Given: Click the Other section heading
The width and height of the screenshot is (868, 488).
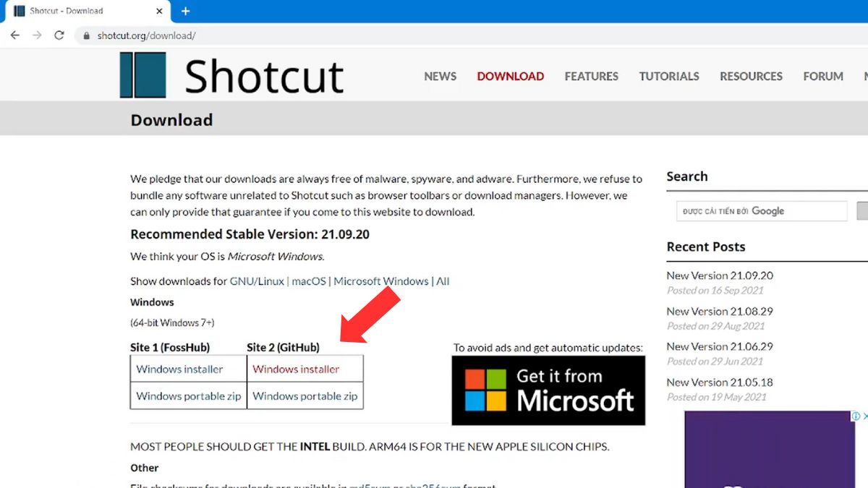Looking at the screenshot, I should (145, 468).
